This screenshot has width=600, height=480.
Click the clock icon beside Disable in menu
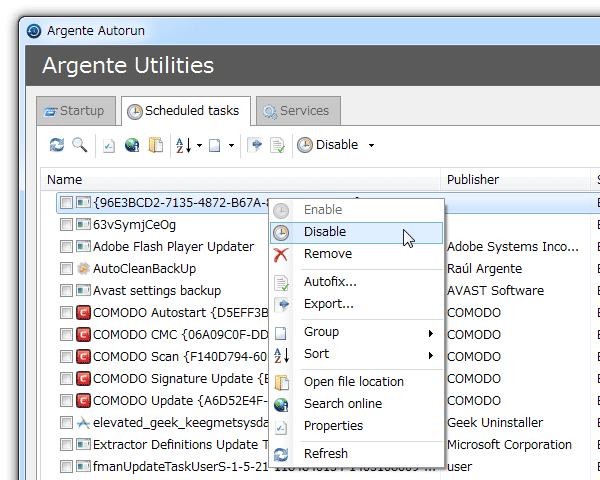click(281, 233)
